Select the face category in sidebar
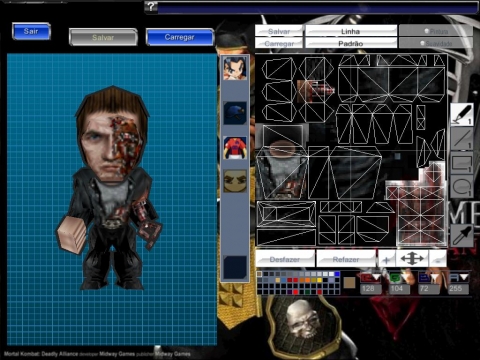The width and height of the screenshot is (480, 360). pos(235,181)
